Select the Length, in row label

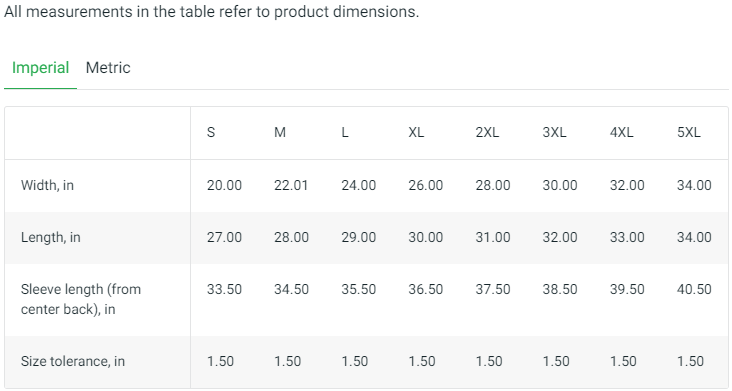click(50, 237)
